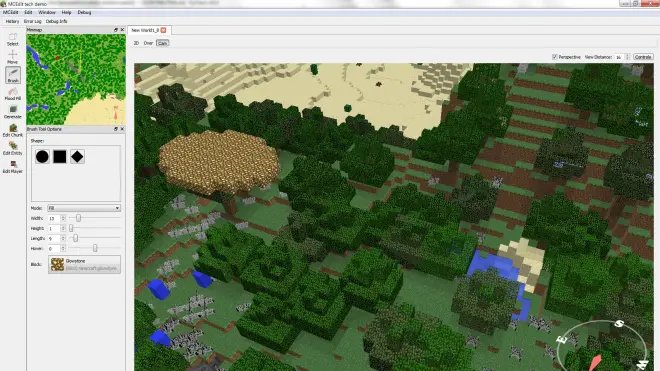The width and height of the screenshot is (660, 371).
Task: Choose the Brush tool
Action: (13, 75)
